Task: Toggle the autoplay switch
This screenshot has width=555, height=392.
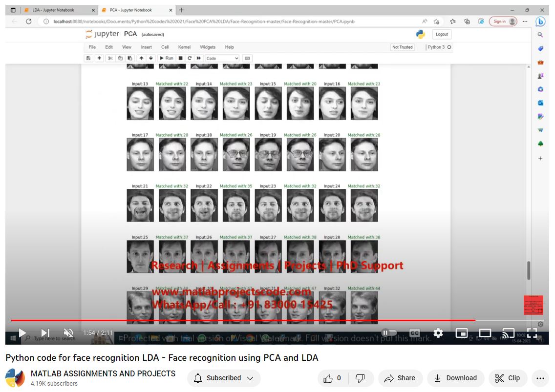Action: coord(389,333)
